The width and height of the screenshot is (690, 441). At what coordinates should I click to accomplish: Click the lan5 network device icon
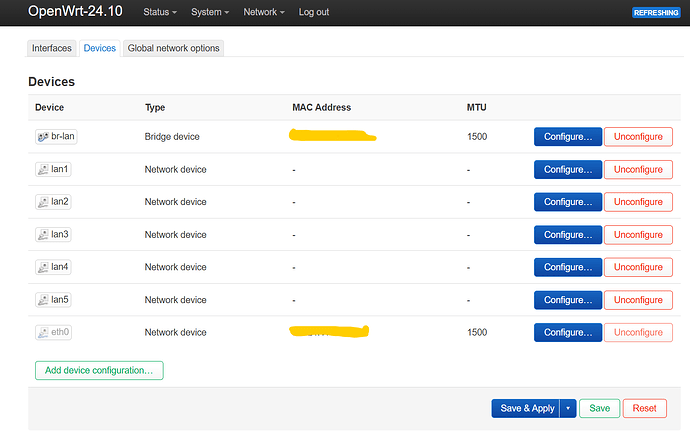43,300
